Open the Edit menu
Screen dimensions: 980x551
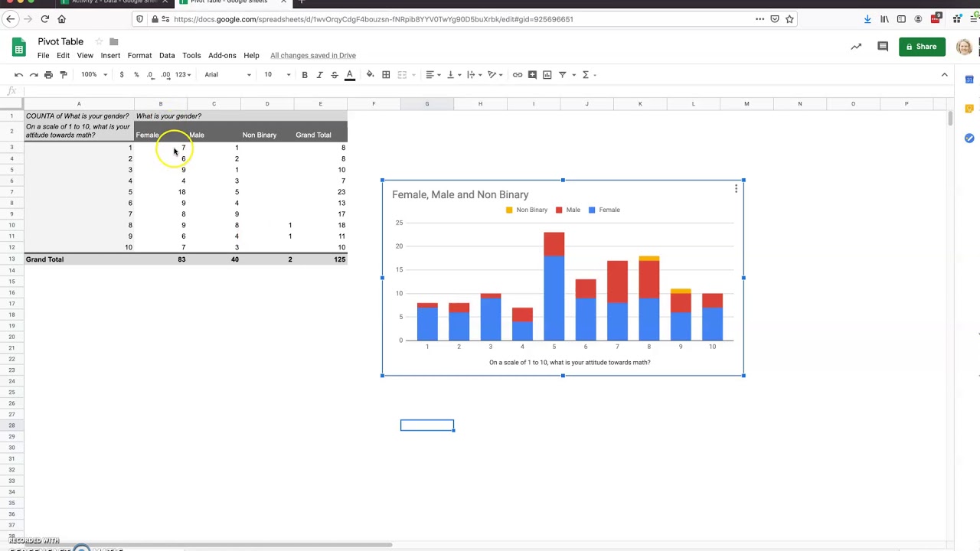coord(63,55)
